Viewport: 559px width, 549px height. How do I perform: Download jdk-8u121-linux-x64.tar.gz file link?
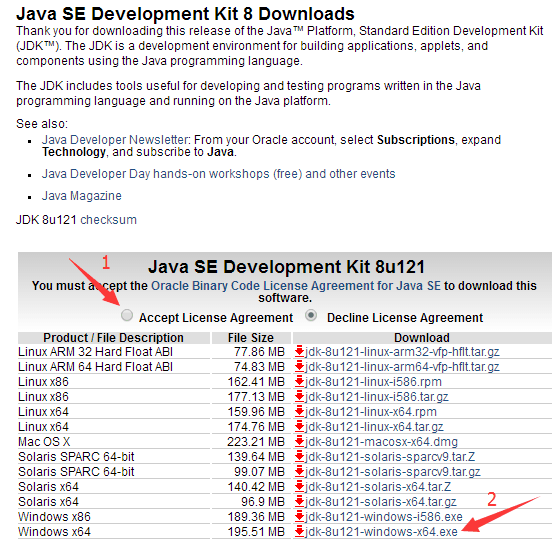(374, 427)
